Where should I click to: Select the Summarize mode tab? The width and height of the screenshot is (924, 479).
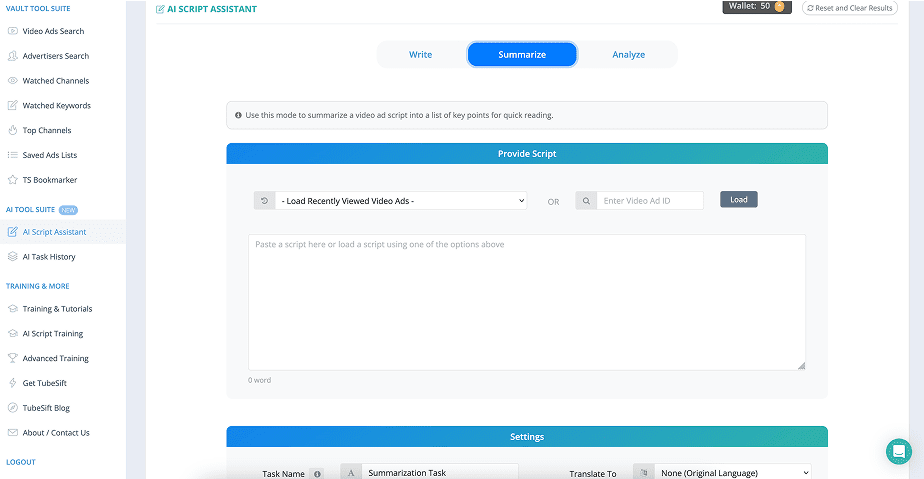click(x=522, y=54)
